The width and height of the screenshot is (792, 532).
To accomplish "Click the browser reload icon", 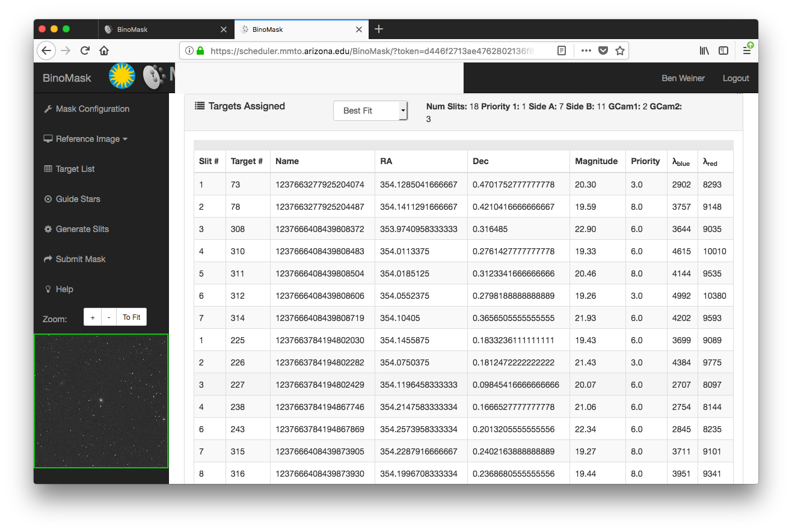I will tap(85, 51).
